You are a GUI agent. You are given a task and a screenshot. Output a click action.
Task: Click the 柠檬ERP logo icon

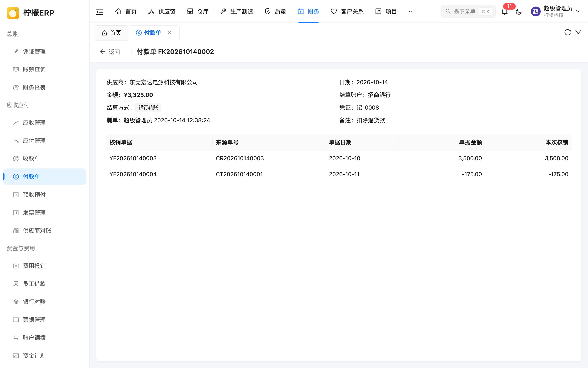[13, 13]
